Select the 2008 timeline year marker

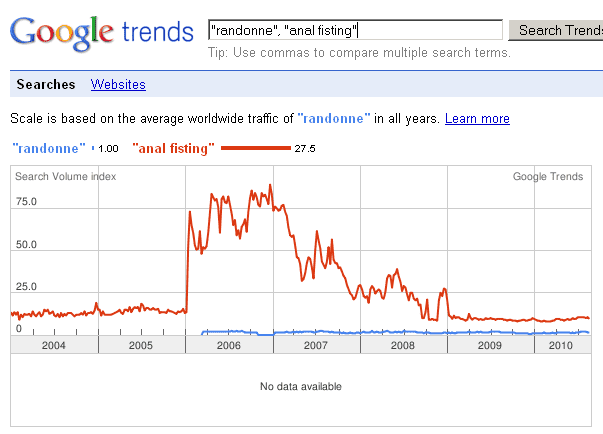click(403, 345)
